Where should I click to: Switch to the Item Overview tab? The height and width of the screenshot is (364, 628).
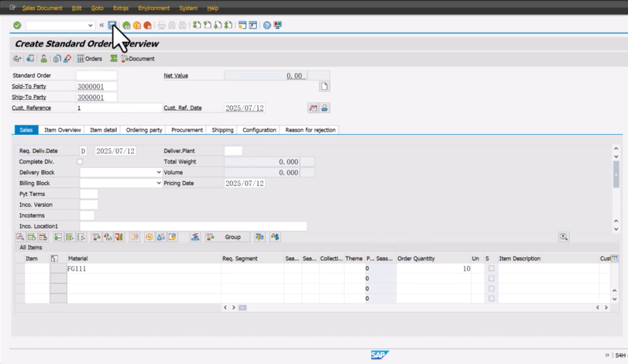click(x=62, y=130)
